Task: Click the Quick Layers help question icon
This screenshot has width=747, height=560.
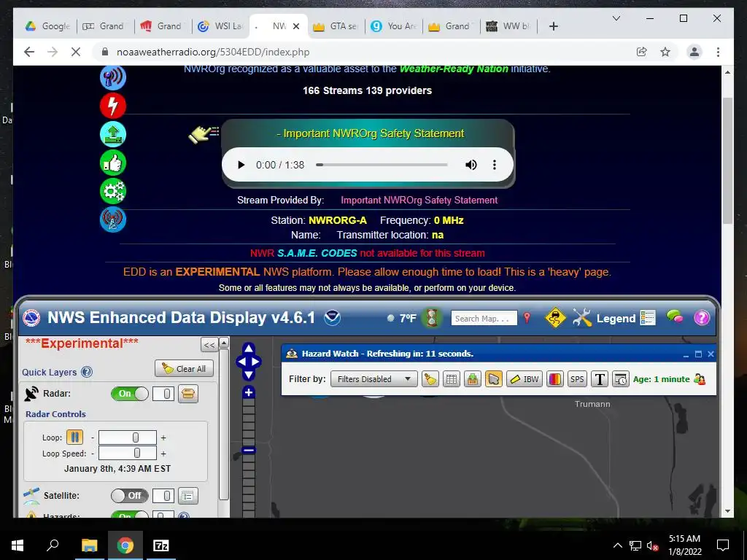Action: coord(87,372)
